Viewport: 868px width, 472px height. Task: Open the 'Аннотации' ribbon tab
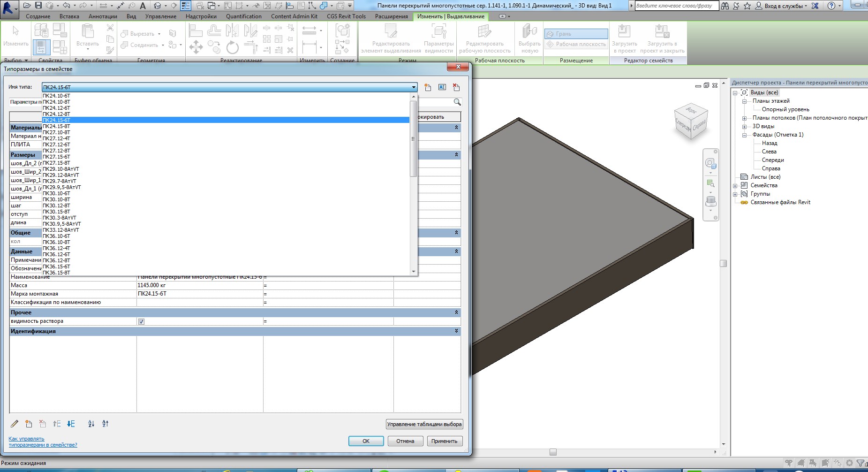pos(103,16)
